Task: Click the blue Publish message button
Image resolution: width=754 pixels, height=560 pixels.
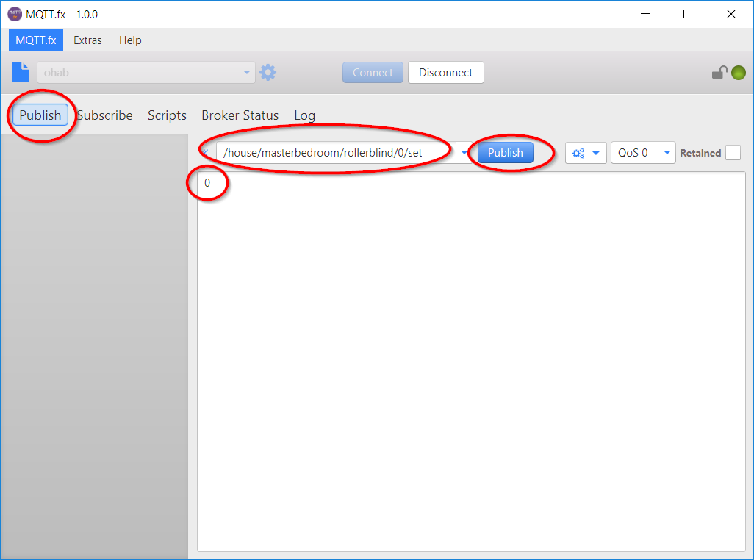Action: pyautogui.click(x=506, y=153)
